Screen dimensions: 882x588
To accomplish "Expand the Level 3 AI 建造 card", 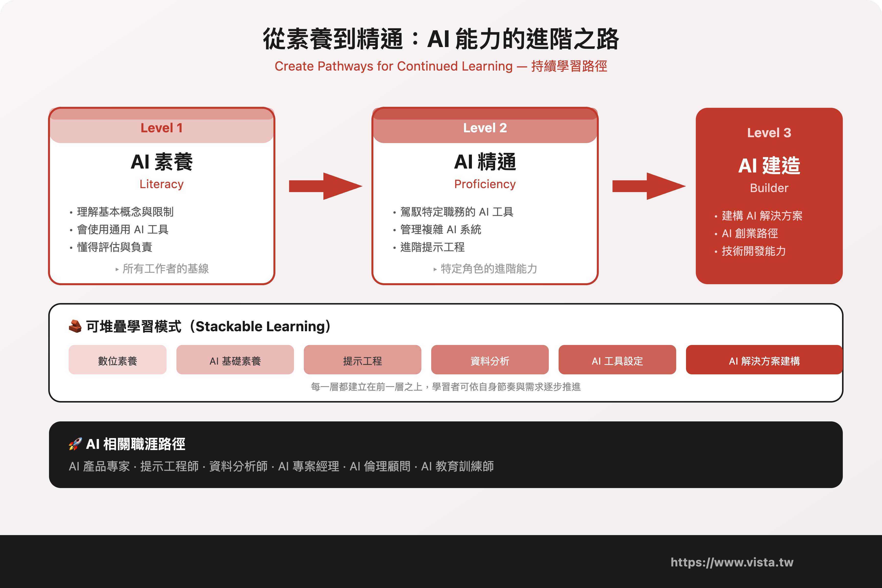I will pyautogui.click(x=769, y=195).
